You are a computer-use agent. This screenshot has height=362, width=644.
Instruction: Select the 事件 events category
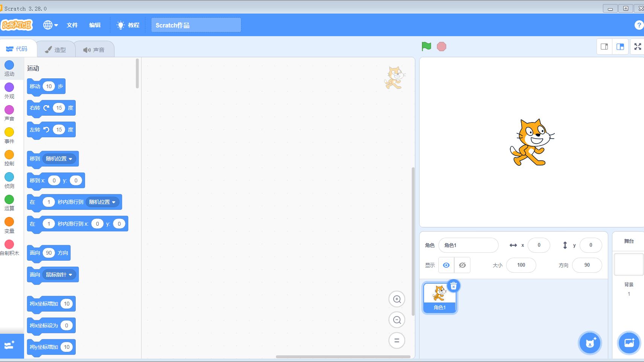point(9,136)
